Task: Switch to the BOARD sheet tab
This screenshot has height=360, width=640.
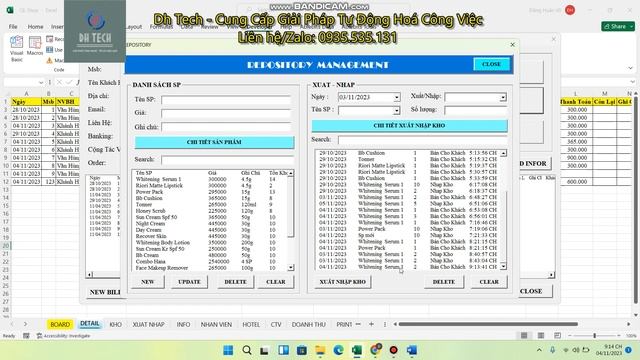Action: [60, 324]
